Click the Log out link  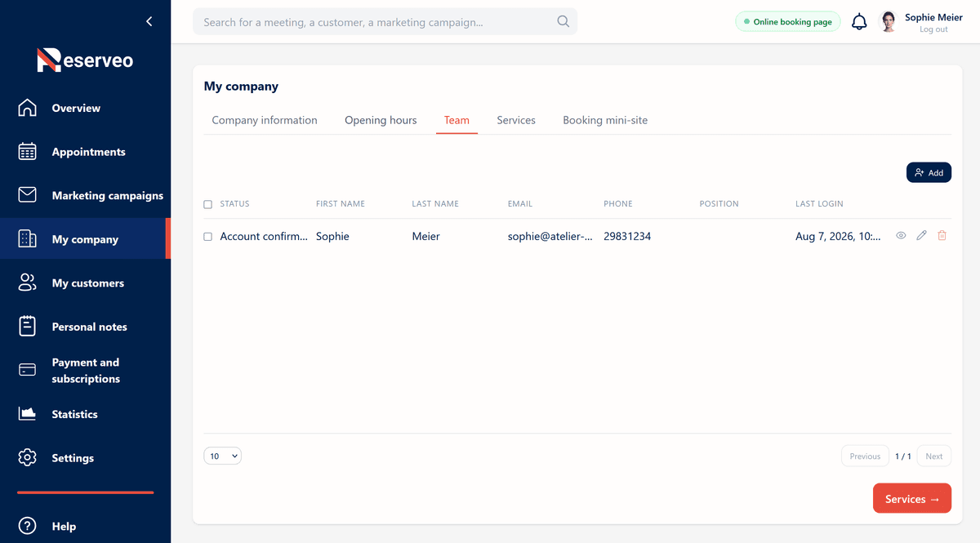coord(933,29)
